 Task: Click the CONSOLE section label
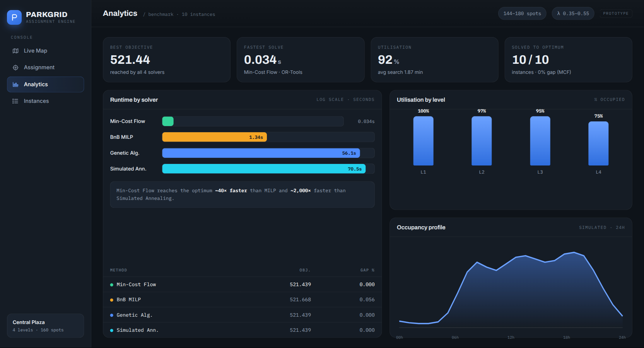coord(22,38)
